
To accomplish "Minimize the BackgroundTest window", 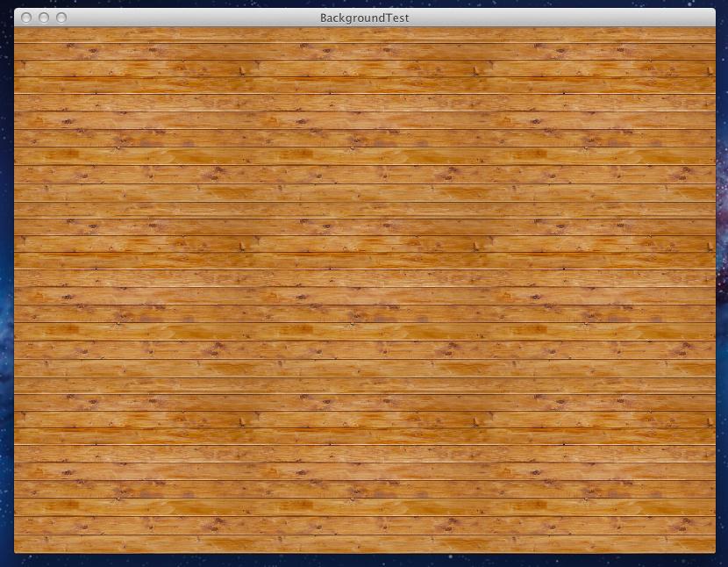I will pos(44,18).
